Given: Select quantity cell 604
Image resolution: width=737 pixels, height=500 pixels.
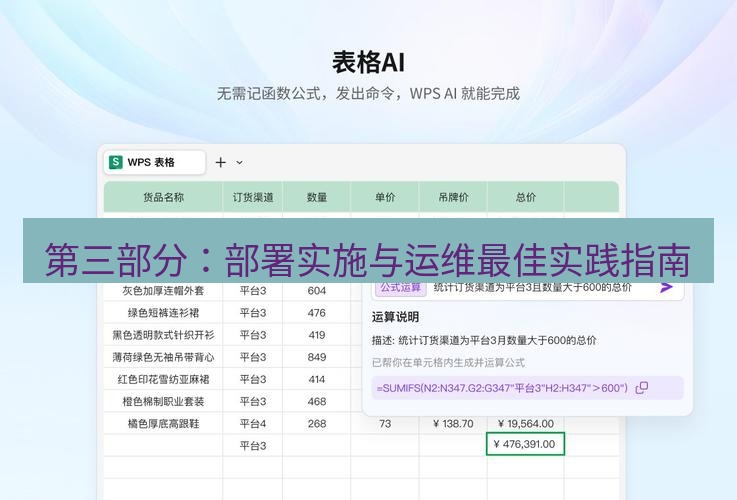Looking at the screenshot, I should click(316, 291).
